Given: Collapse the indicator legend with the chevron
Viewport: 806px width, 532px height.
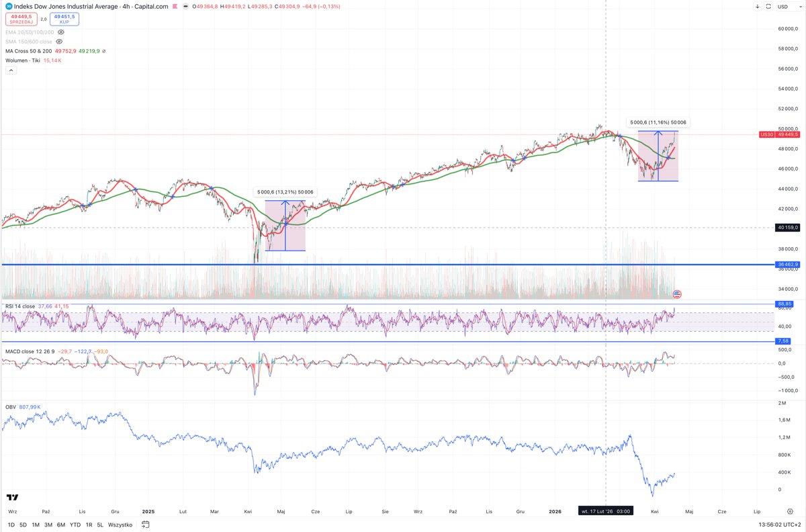Looking at the screenshot, I should (x=11, y=70).
